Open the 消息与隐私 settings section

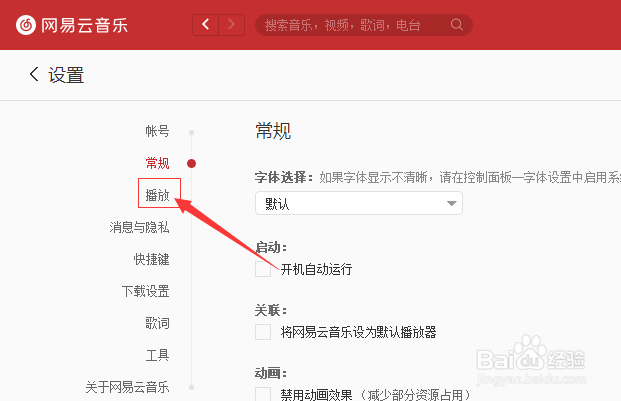click(x=139, y=227)
